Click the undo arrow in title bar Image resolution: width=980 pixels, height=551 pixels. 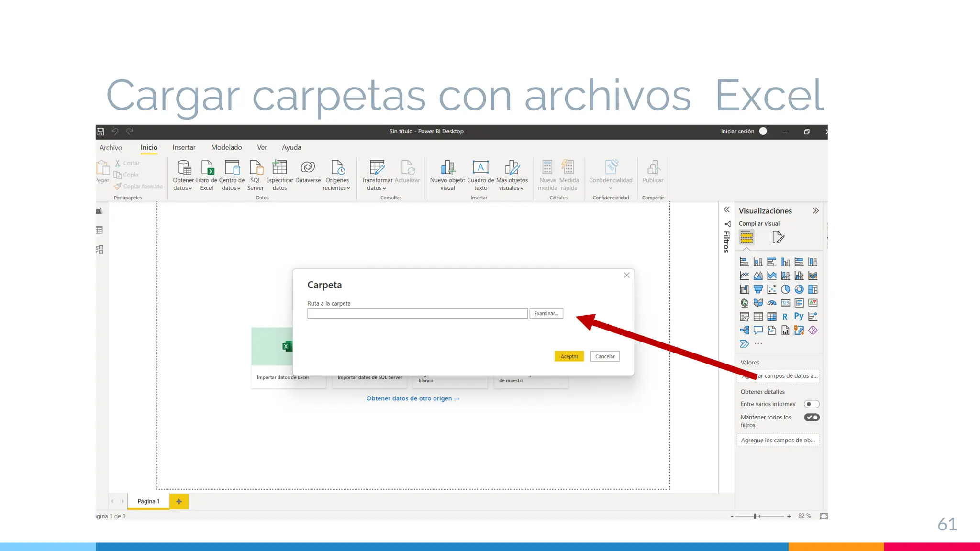click(115, 132)
